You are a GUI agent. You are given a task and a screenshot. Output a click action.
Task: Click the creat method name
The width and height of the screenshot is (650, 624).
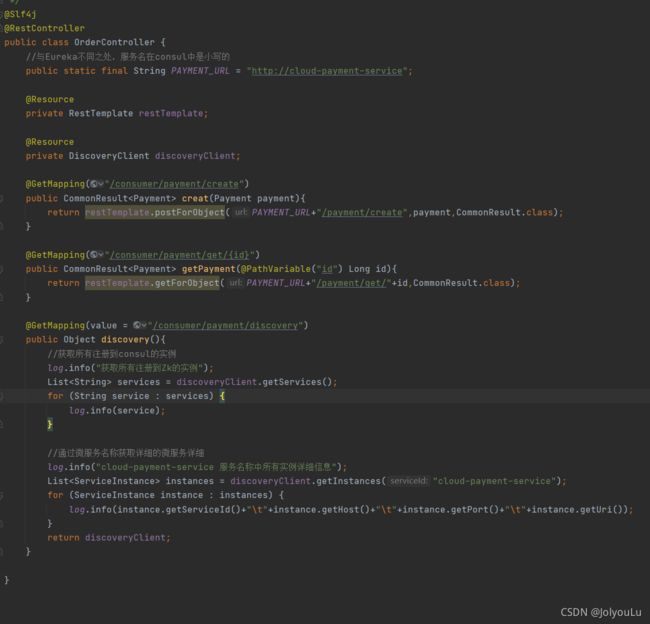pyautogui.click(x=195, y=198)
